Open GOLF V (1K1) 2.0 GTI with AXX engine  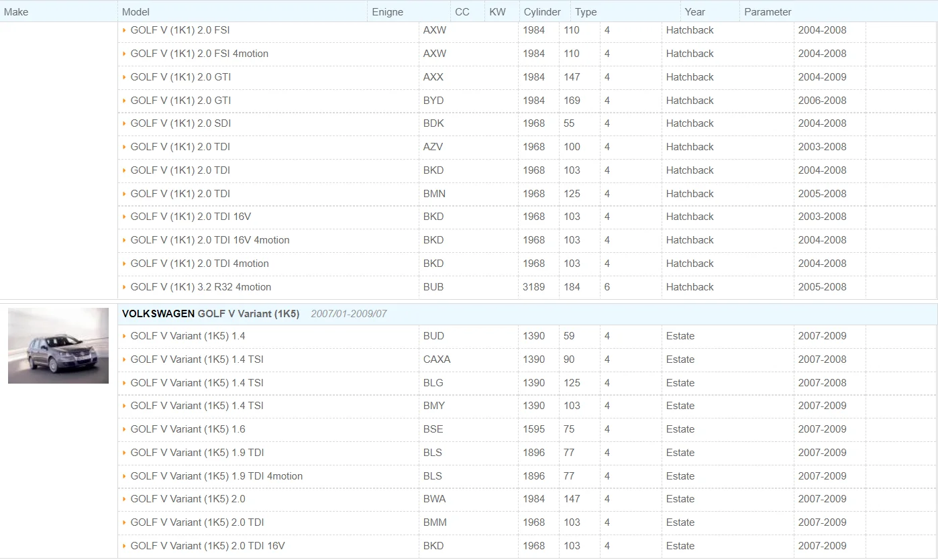click(180, 77)
